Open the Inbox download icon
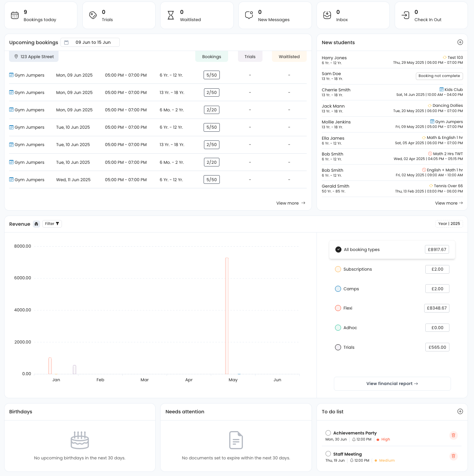 tap(327, 15)
